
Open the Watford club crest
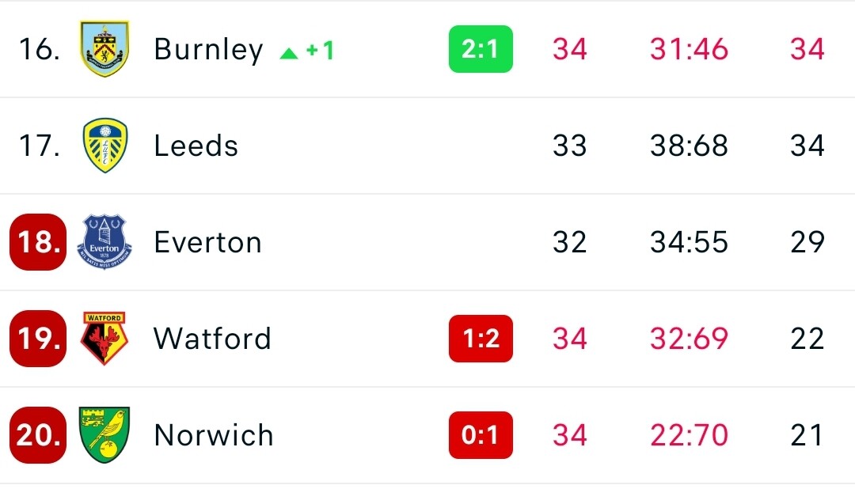tap(104, 339)
